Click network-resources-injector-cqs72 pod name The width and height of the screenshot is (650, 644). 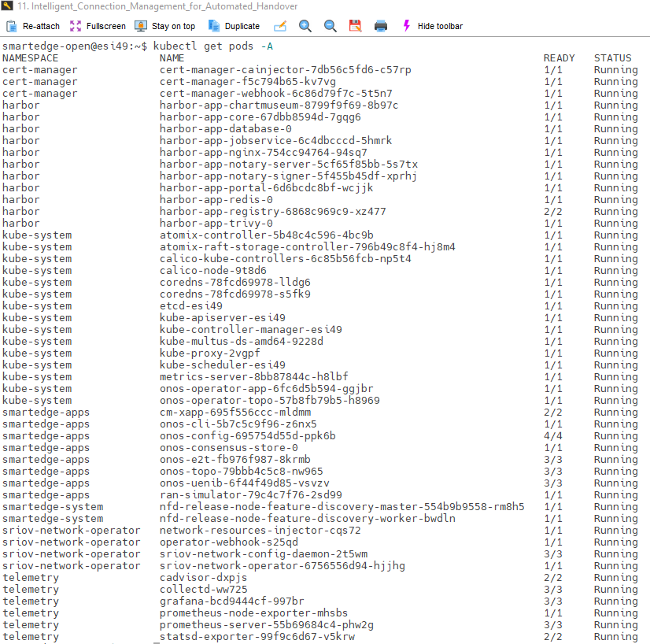[x=260, y=531]
